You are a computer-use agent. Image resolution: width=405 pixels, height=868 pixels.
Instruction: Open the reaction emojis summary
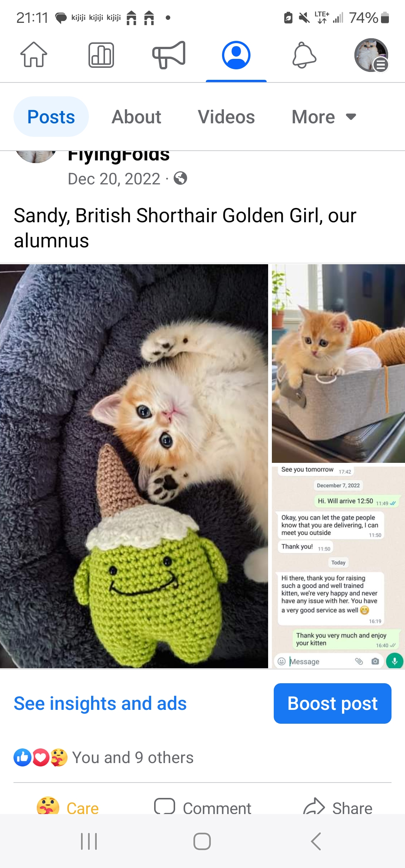(40, 757)
